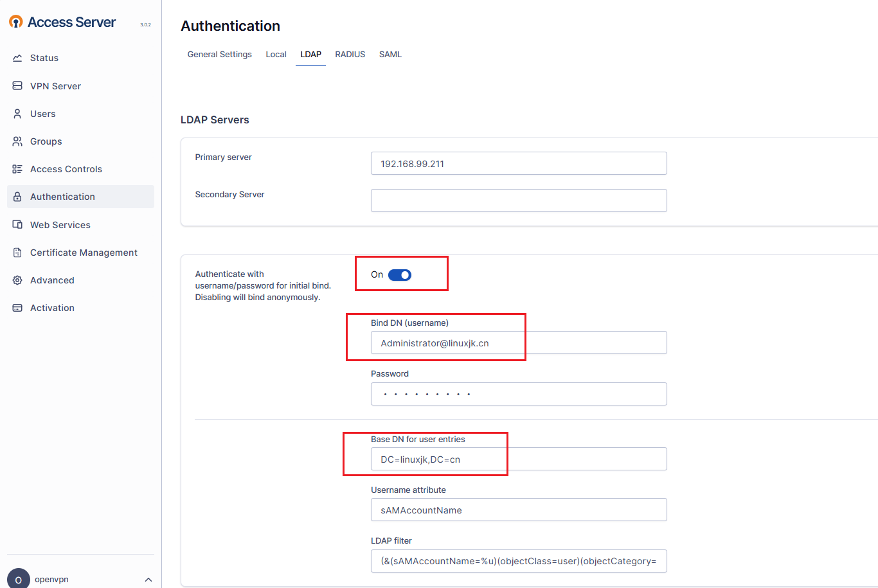Click the Access Controls list icon
The width and height of the screenshot is (878, 588).
point(17,169)
